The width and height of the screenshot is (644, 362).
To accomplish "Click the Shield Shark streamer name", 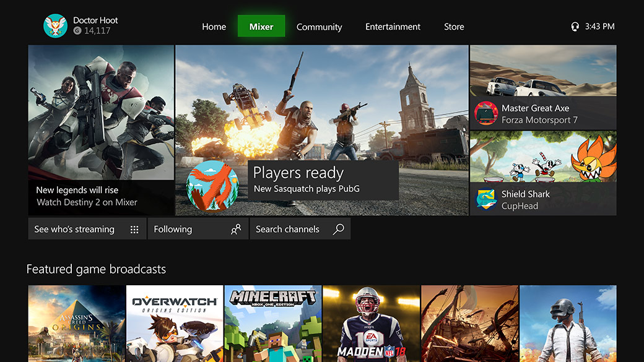I will (525, 194).
